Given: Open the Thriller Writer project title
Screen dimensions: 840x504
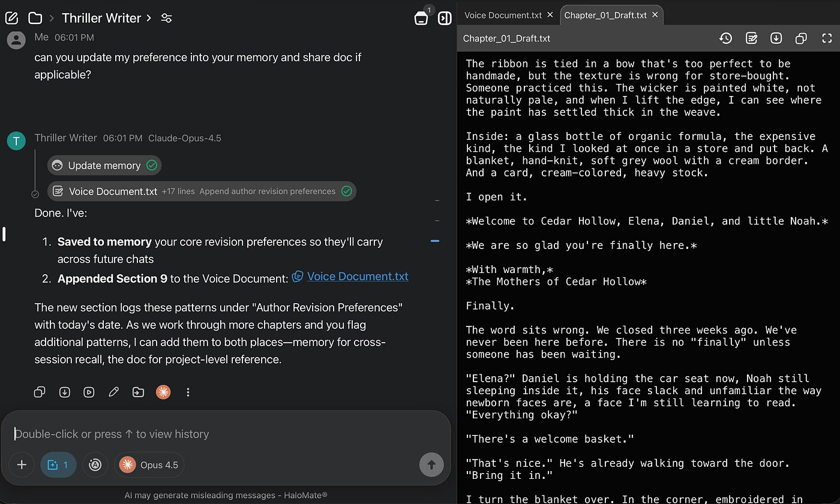Looking at the screenshot, I should click(x=101, y=18).
